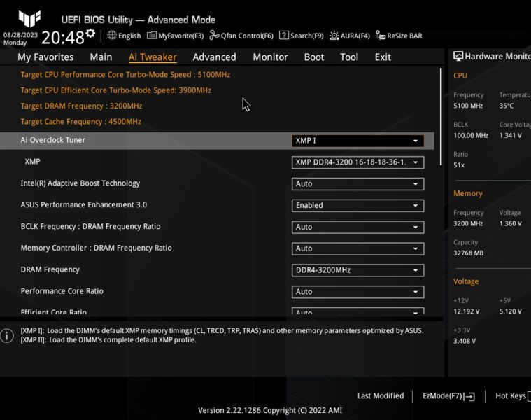Click the 20:48 clock display

[x=63, y=38]
